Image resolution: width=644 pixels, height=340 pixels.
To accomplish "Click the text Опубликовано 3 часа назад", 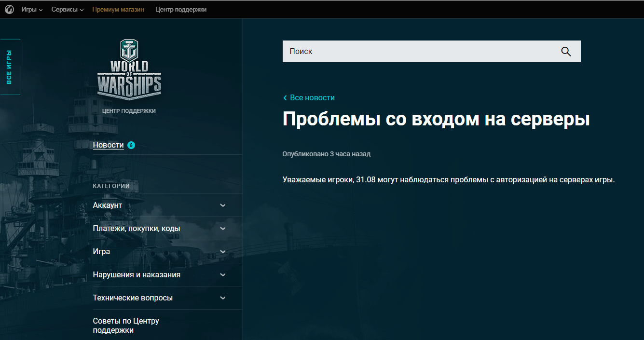I will coord(327,154).
